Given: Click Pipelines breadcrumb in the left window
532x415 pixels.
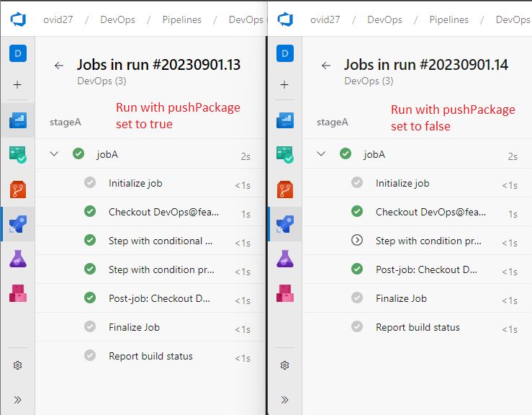Looking at the screenshot, I should point(182,19).
